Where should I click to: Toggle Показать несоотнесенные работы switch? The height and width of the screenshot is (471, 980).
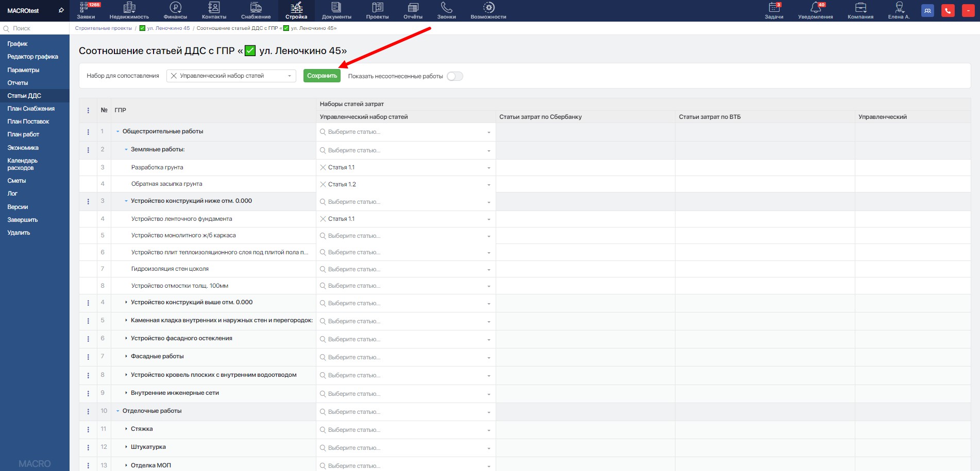pyautogui.click(x=454, y=76)
